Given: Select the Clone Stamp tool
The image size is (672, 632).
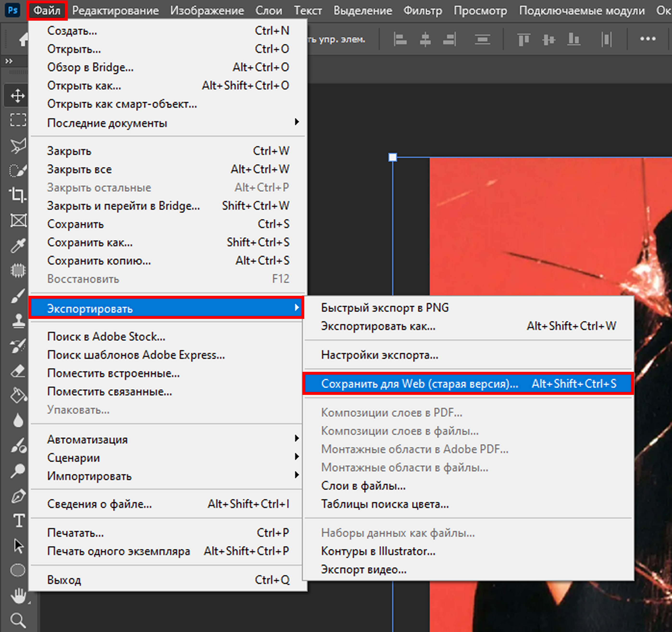Looking at the screenshot, I should point(19,321).
